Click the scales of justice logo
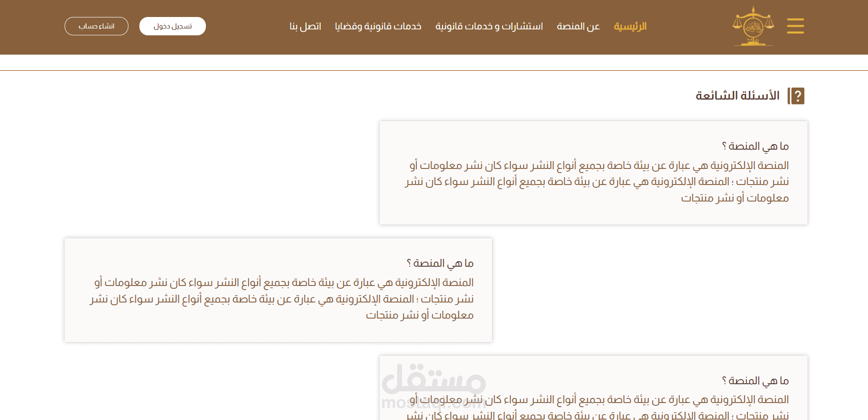Screen dimensions: 868x420 tap(753, 26)
